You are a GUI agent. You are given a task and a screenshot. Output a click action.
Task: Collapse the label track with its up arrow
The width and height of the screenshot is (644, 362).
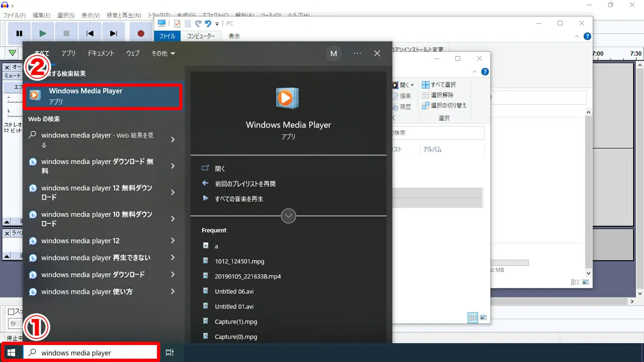coord(7,256)
